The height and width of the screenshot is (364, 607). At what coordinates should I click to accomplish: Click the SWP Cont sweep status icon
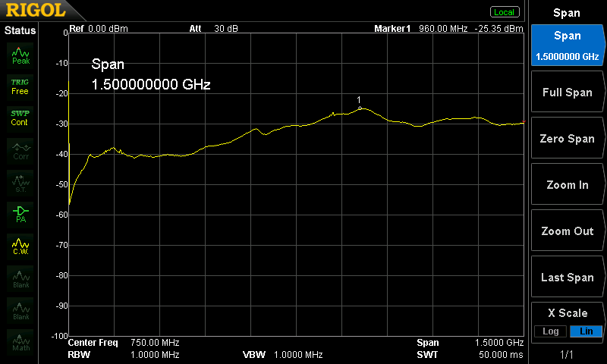[20, 118]
